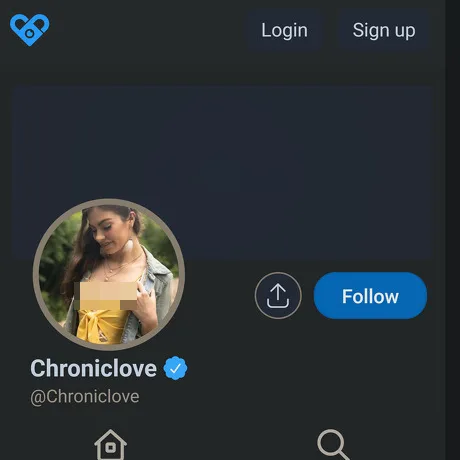The width and height of the screenshot is (460, 460).
Task: Click the @Chroniclove handle
Action: click(85, 397)
